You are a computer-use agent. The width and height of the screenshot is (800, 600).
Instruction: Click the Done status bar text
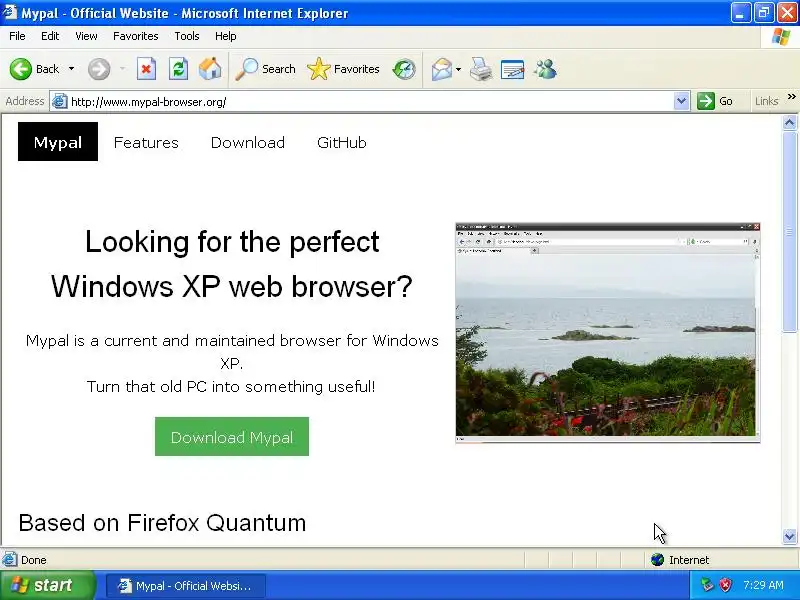(x=34, y=560)
